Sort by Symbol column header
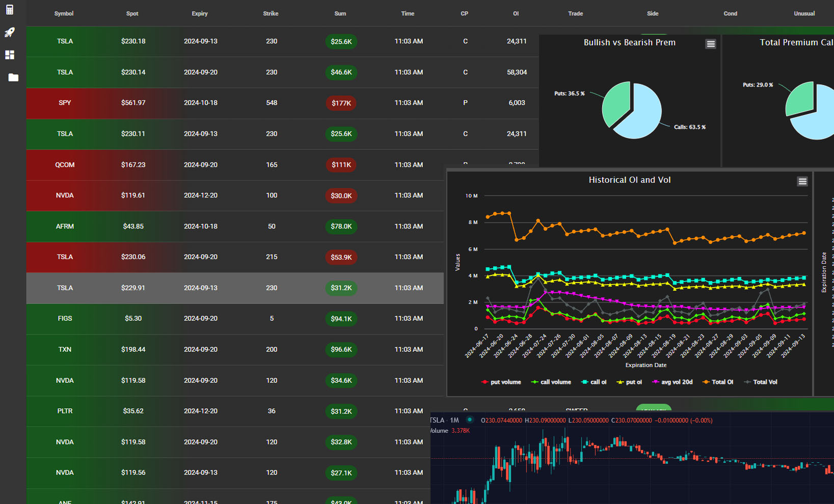Screen dimensions: 834x504 click(x=64, y=14)
